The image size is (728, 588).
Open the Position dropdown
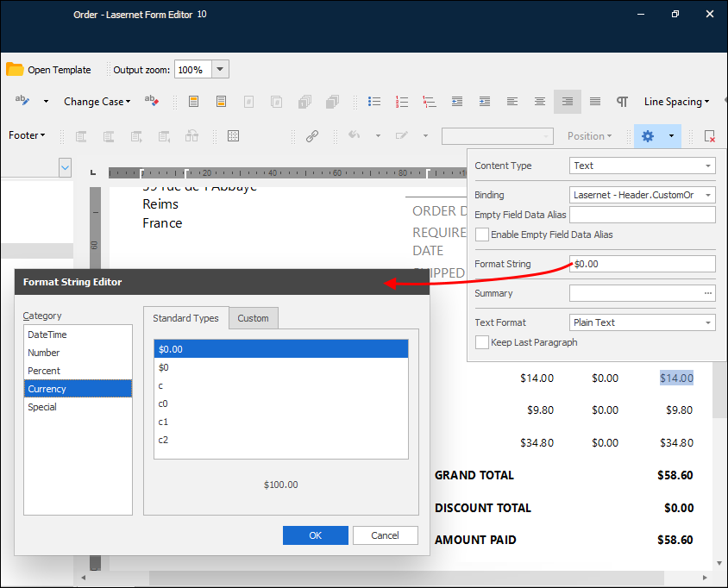(x=590, y=136)
